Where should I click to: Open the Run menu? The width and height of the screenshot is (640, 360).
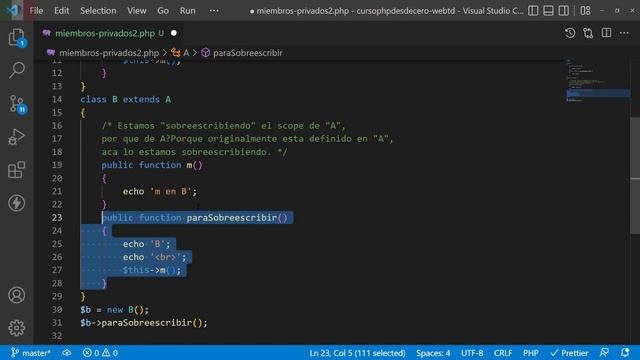pyautogui.click(x=188, y=11)
